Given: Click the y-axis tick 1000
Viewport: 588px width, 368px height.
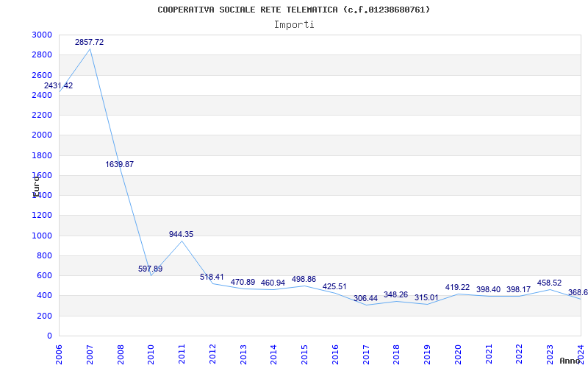Looking at the screenshot, I should [x=42, y=236].
